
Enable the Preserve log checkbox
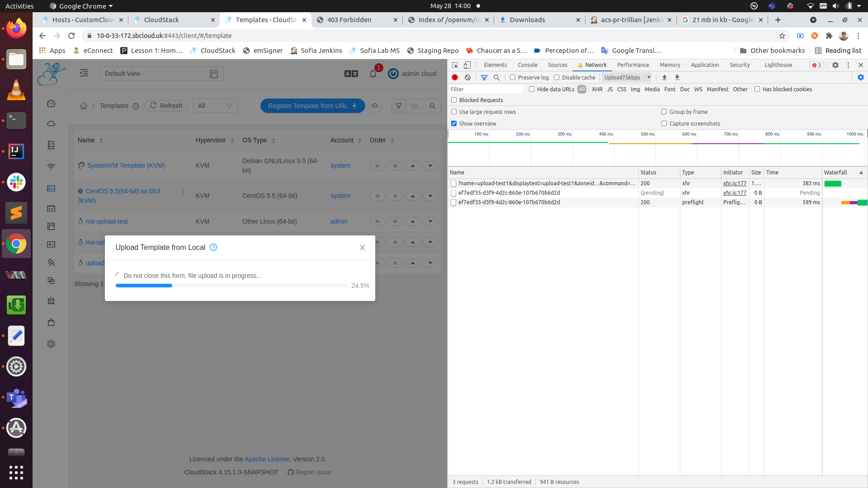(x=513, y=78)
